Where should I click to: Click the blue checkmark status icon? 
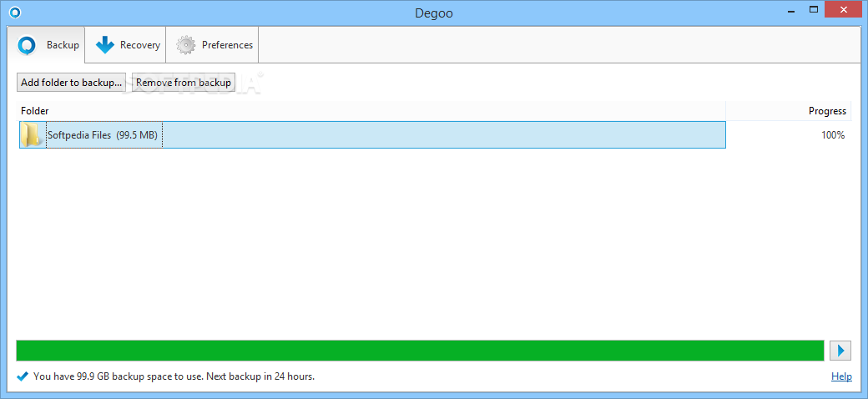tap(23, 376)
